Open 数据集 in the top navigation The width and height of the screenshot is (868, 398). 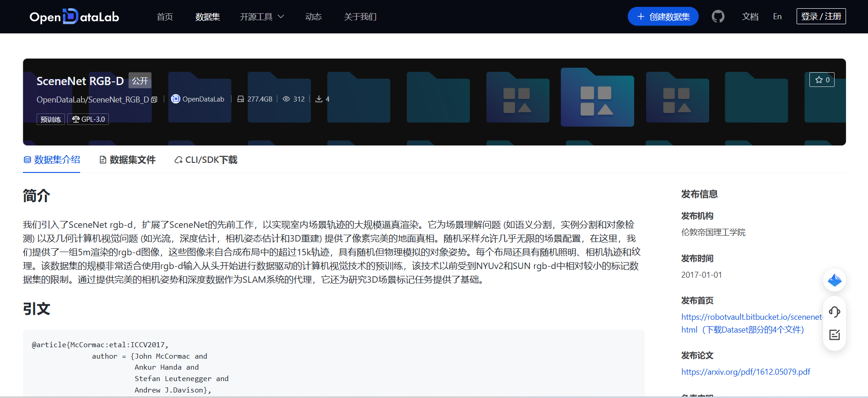point(208,17)
